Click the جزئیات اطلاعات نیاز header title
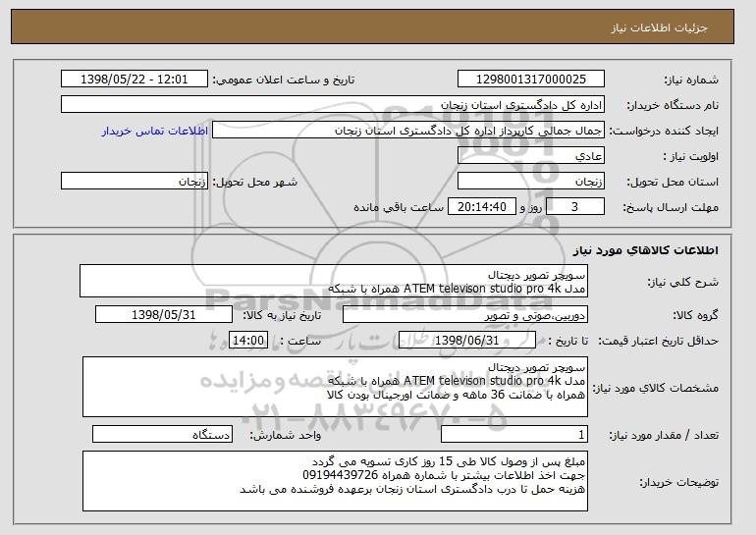Image resolution: width=756 pixels, height=535 pixels. 659,27
